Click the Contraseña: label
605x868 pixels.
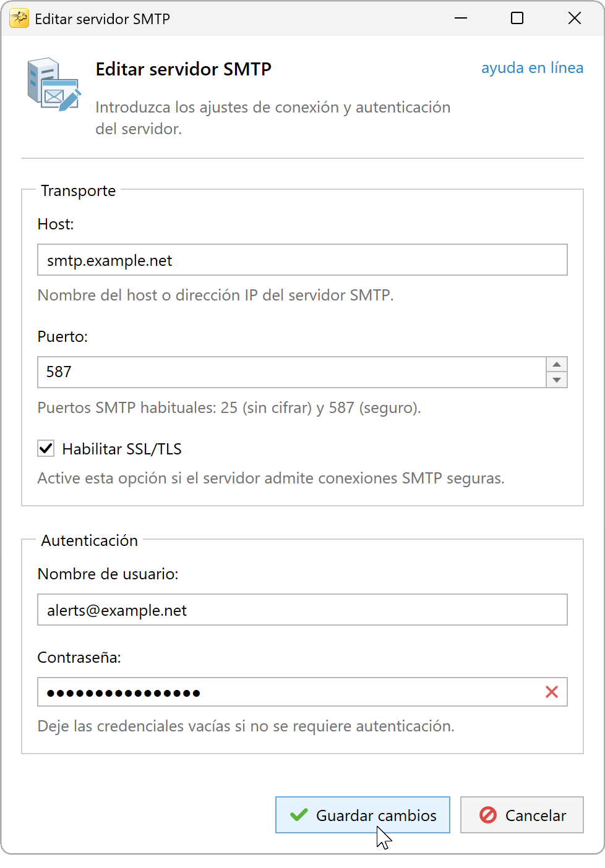[x=79, y=657]
